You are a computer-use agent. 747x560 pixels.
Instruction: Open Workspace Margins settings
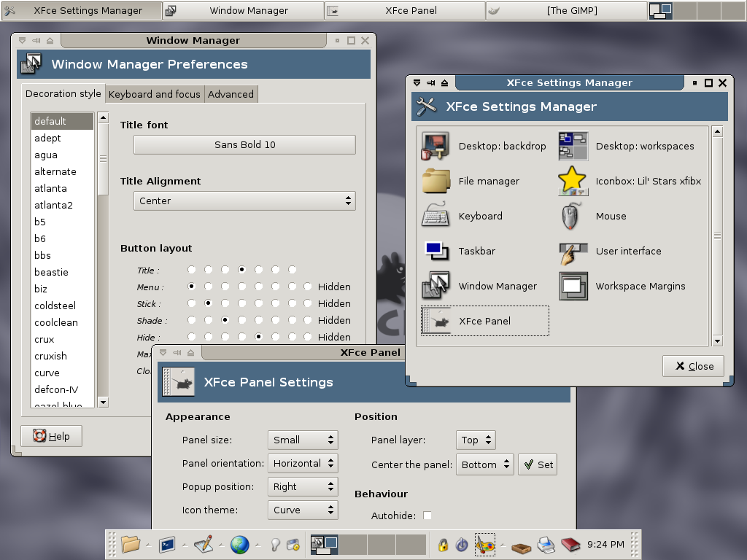(573, 286)
